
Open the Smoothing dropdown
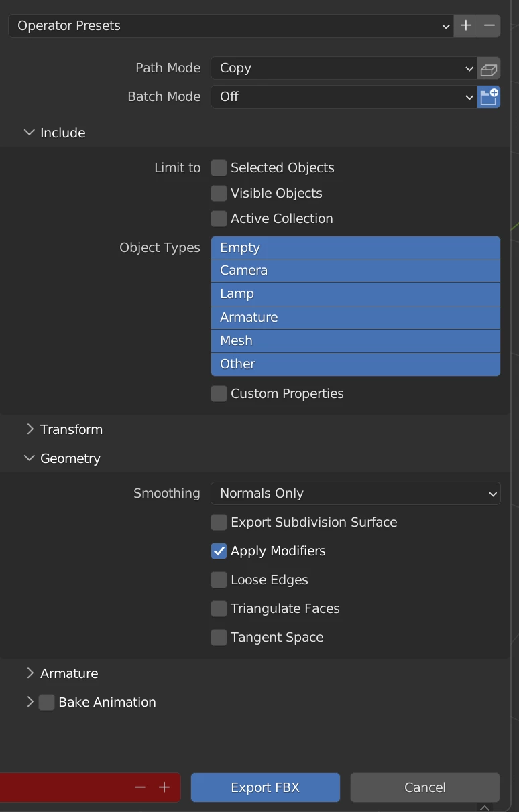(x=355, y=494)
